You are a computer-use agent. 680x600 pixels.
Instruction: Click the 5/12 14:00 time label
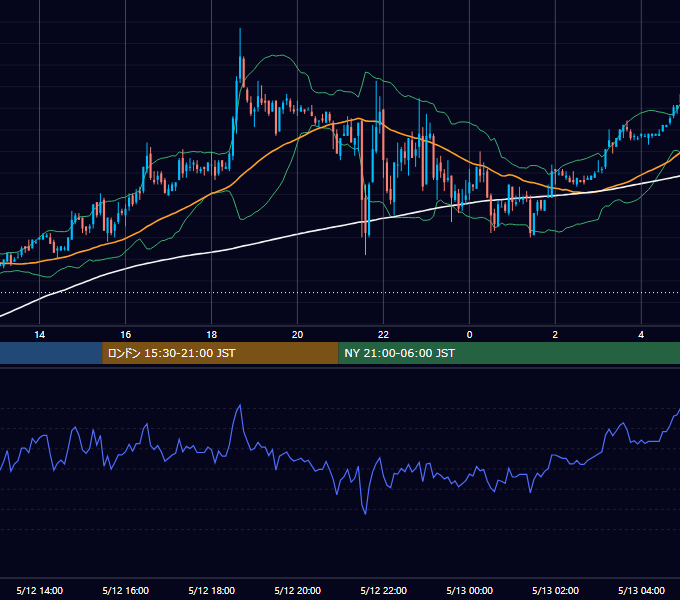pyautogui.click(x=39, y=590)
